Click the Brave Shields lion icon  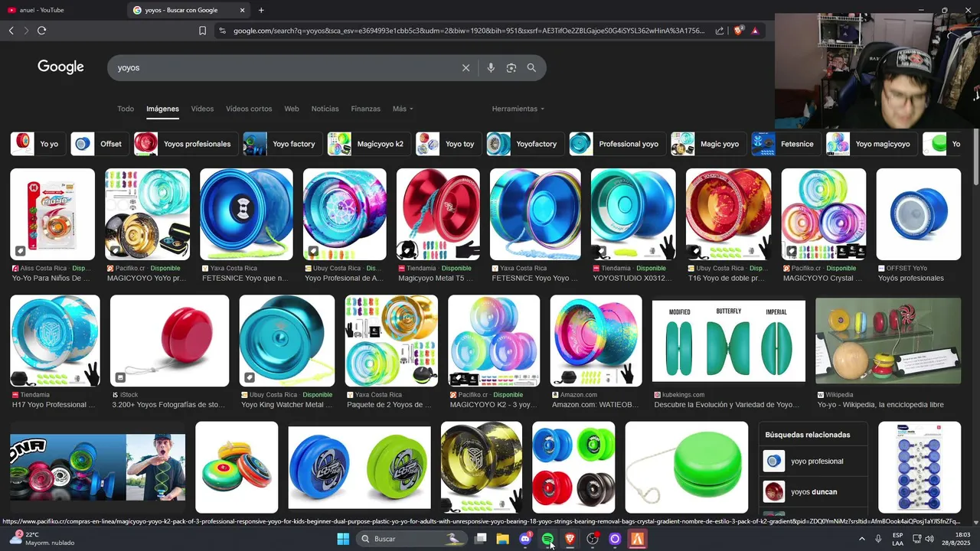tap(738, 31)
